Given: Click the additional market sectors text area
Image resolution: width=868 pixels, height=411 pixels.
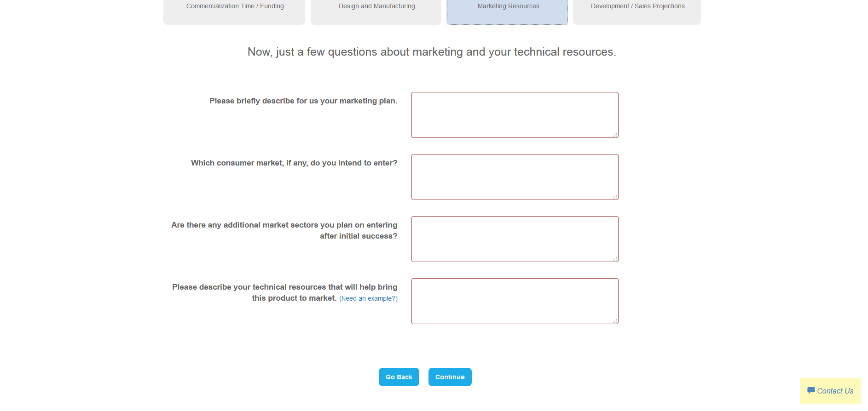Looking at the screenshot, I should tap(515, 239).
